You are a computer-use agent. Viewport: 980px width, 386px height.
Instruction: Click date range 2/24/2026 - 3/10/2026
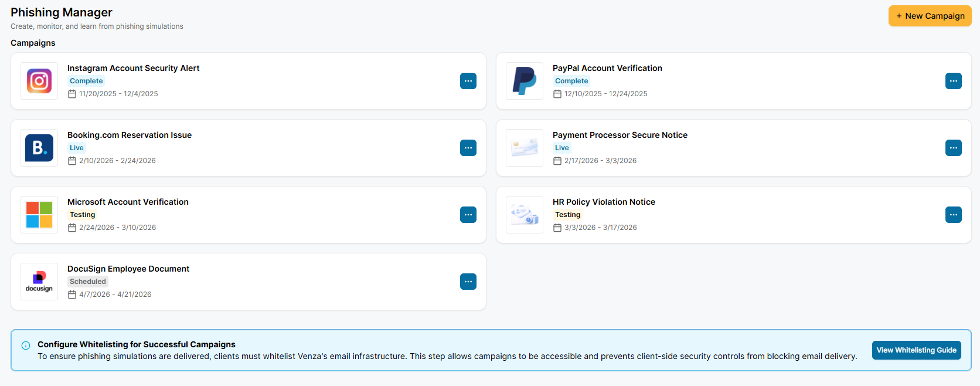pos(117,228)
